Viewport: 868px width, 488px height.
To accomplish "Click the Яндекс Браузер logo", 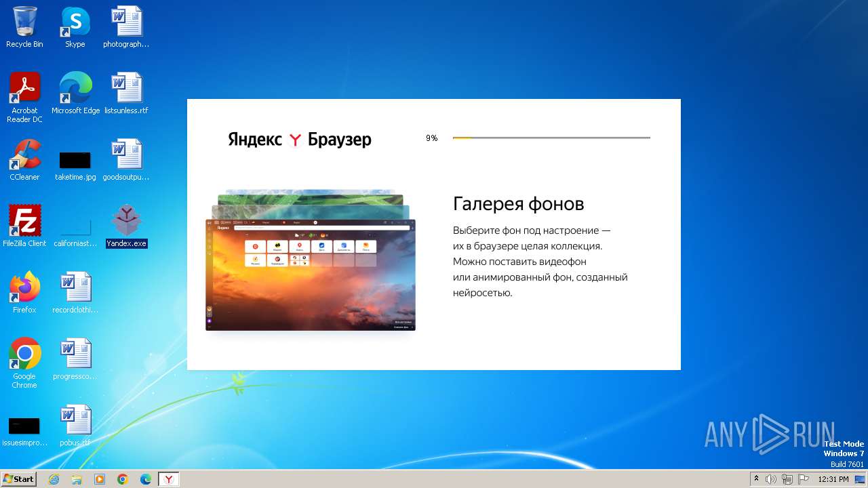I will pyautogui.click(x=300, y=140).
